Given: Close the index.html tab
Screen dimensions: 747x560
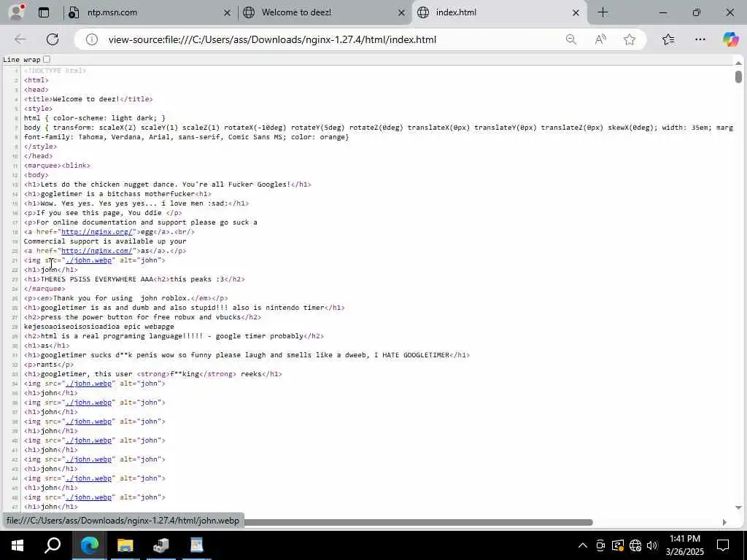Looking at the screenshot, I should [x=576, y=13].
